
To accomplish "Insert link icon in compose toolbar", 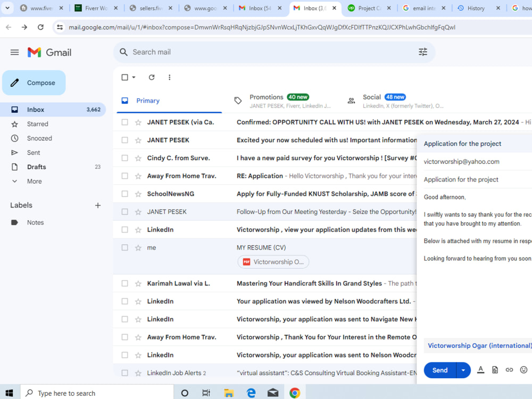I will (x=509, y=370).
